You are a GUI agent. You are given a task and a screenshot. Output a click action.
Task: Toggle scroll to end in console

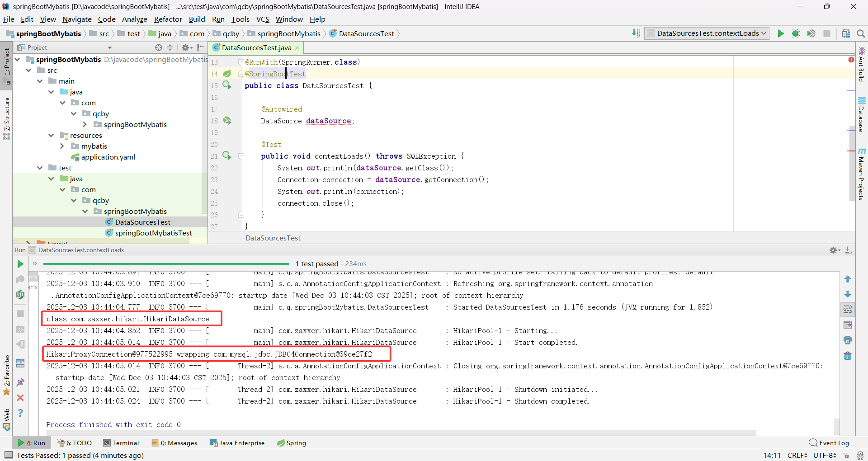(848, 325)
